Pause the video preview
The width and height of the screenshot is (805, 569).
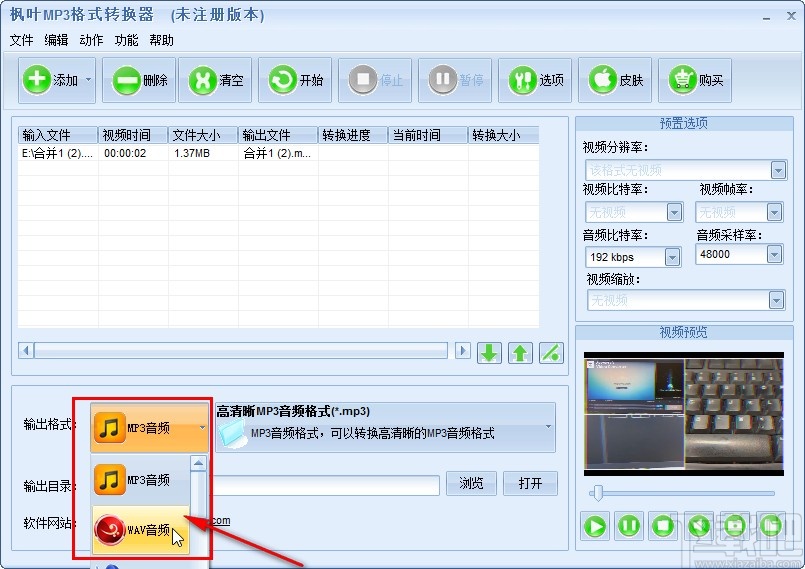click(628, 526)
